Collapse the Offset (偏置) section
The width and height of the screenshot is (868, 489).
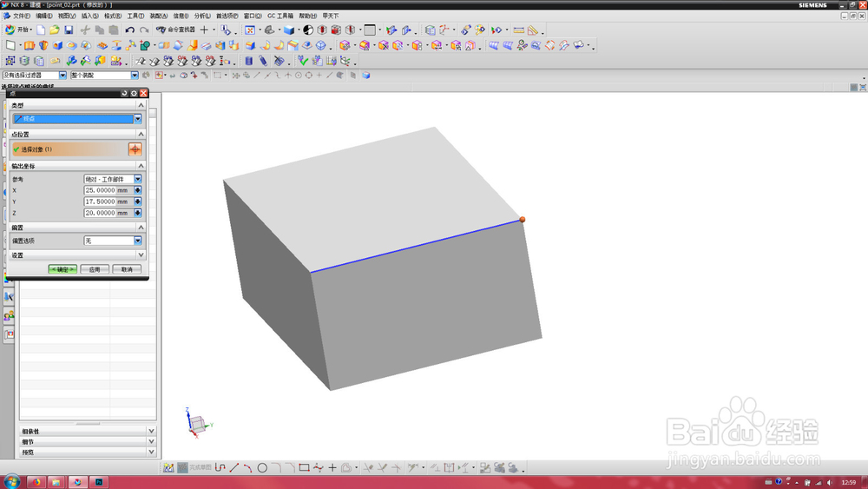[141, 227]
